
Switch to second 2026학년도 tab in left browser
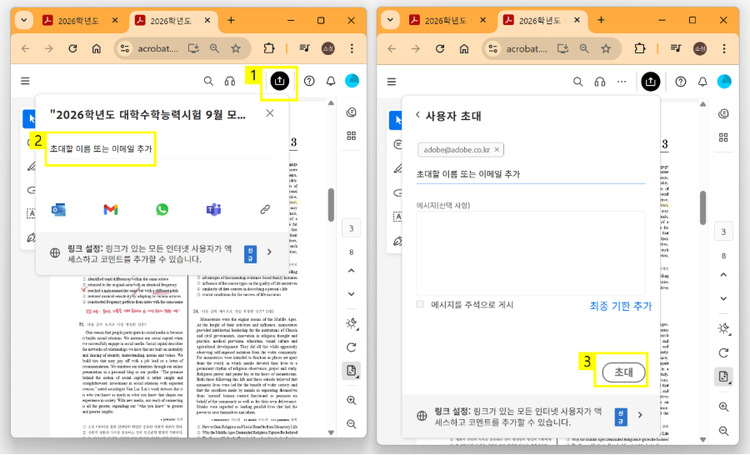pos(172,21)
